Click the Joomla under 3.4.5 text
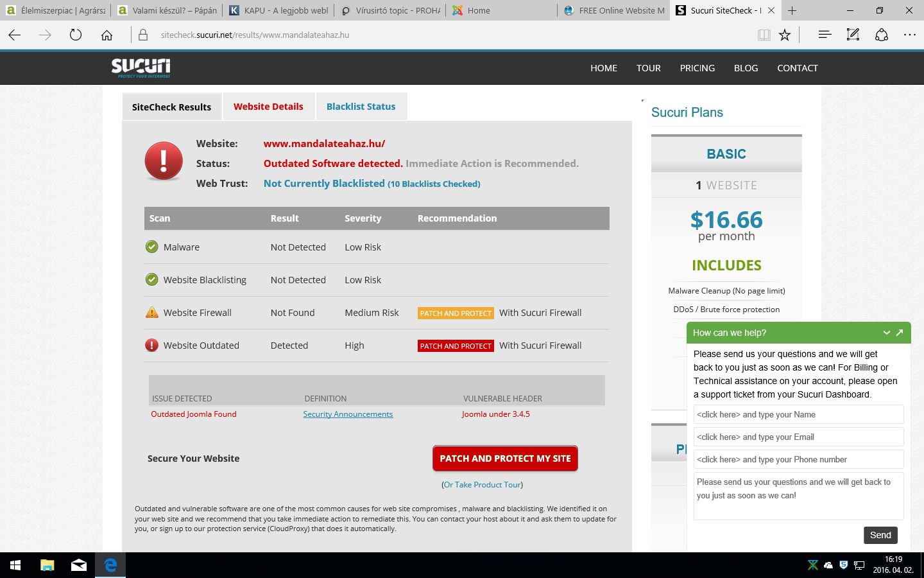Viewport: 924px width, 578px height. point(495,414)
